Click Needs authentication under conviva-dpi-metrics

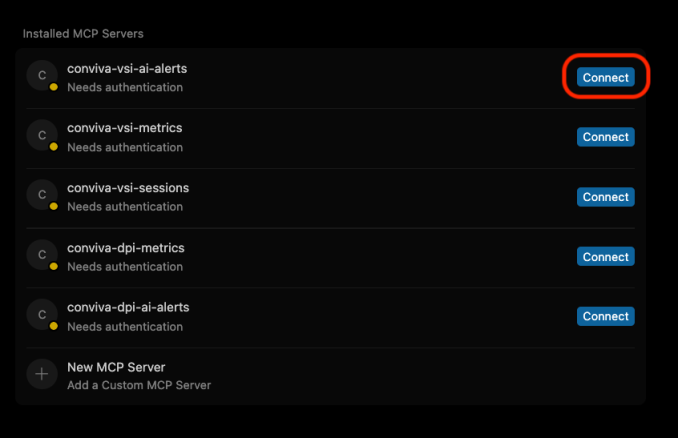[x=125, y=267]
